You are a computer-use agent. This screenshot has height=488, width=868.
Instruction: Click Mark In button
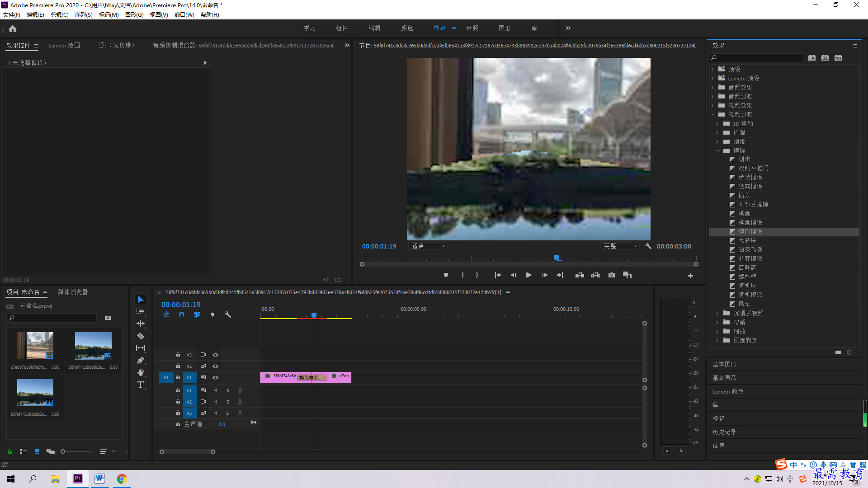tap(462, 275)
